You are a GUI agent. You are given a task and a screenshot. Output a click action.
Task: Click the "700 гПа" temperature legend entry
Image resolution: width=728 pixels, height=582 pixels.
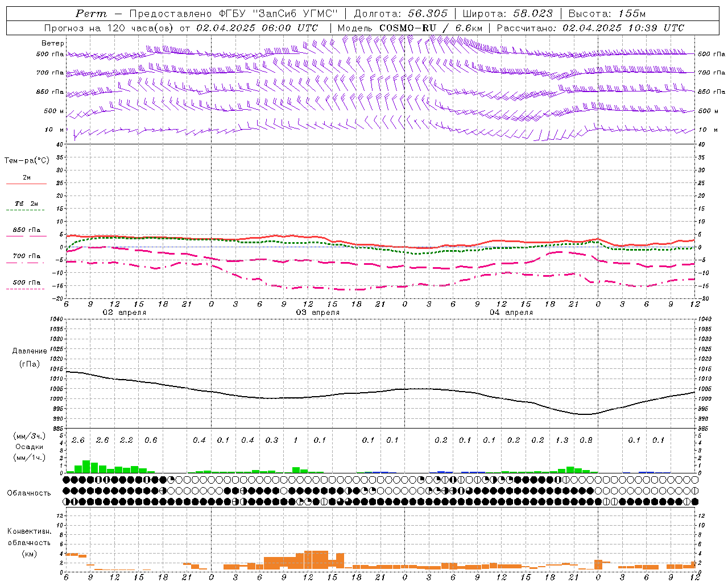(27, 256)
